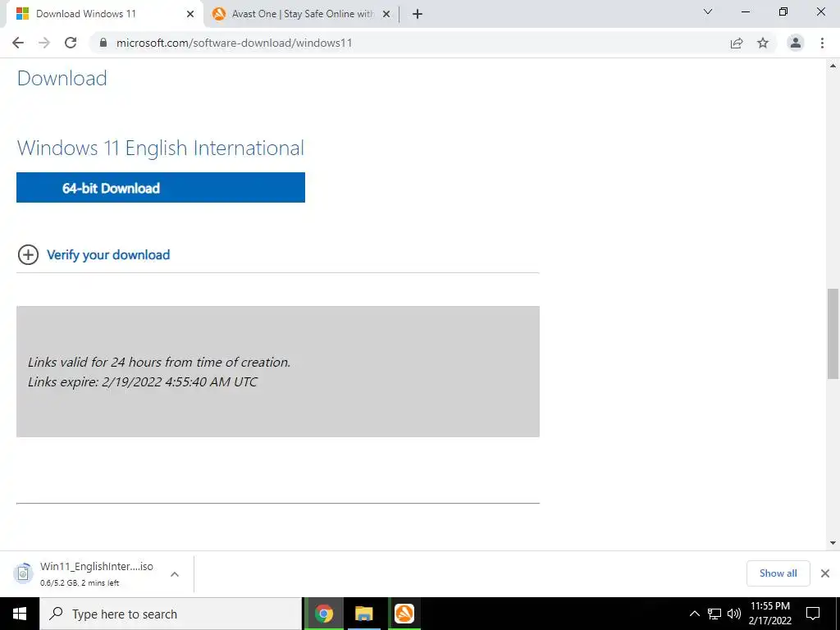Click 'Links valid for 24 hours' text

(159, 362)
